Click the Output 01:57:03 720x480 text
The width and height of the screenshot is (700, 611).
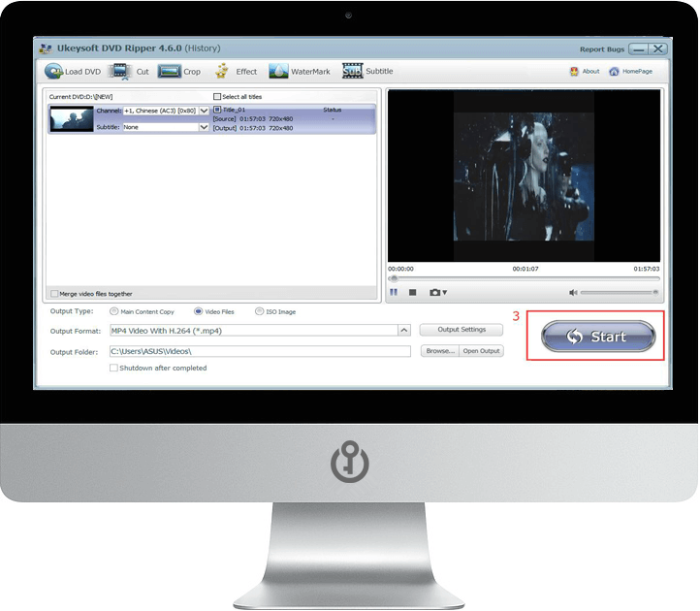pyautogui.click(x=253, y=128)
